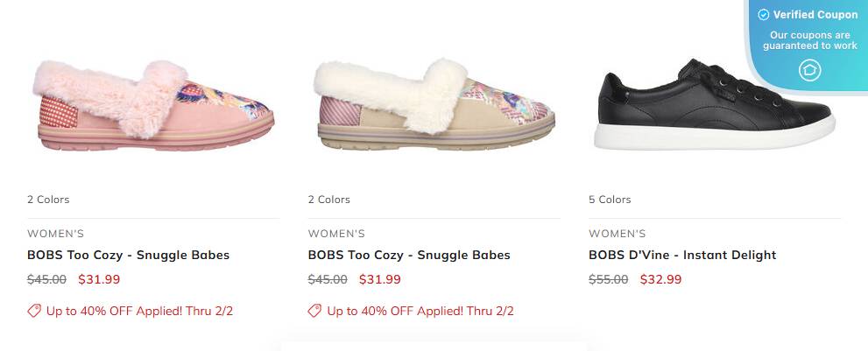Viewport: 868px width, 351px height.
Task: Click the $31.99 price of pink slipper
Action: tap(99, 280)
